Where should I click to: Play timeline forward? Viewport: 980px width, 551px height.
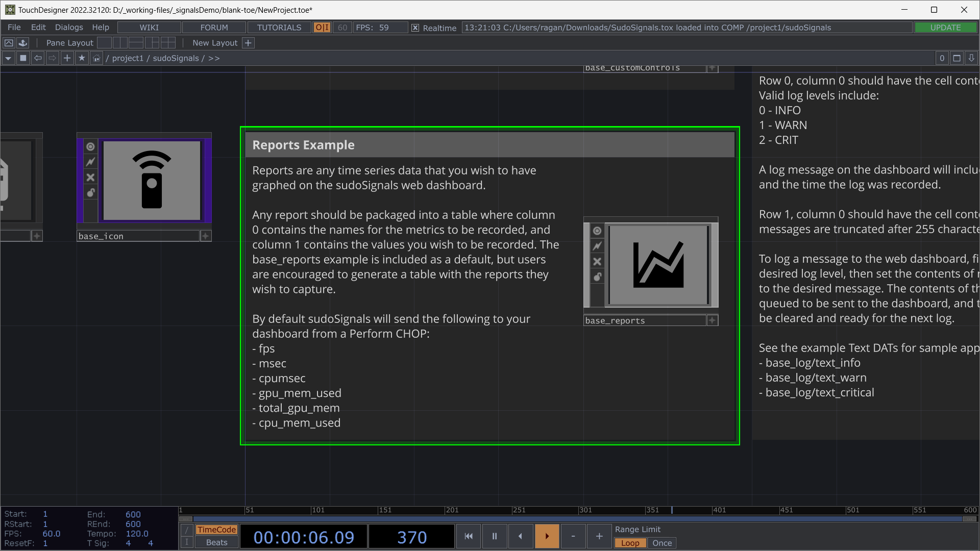547,536
